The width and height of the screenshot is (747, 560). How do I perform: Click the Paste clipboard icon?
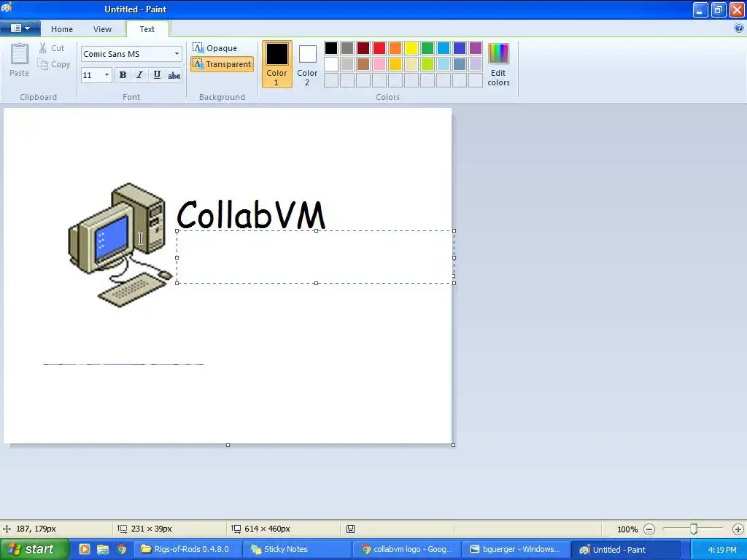pyautogui.click(x=20, y=54)
